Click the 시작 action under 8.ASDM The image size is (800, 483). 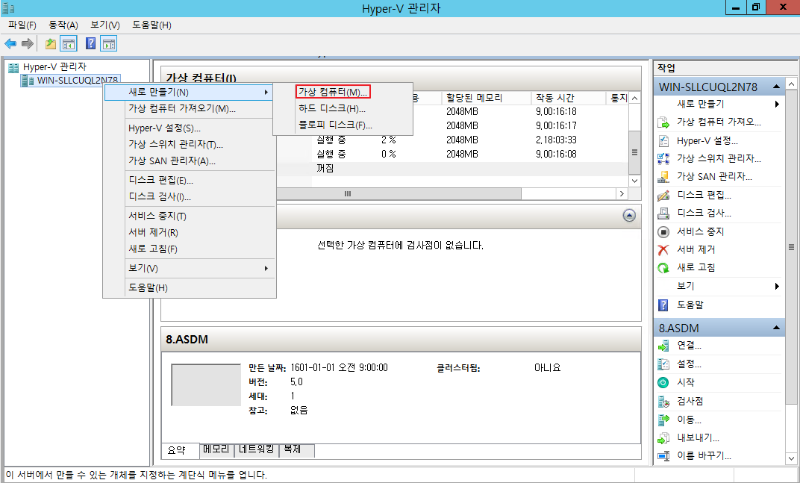(685, 382)
